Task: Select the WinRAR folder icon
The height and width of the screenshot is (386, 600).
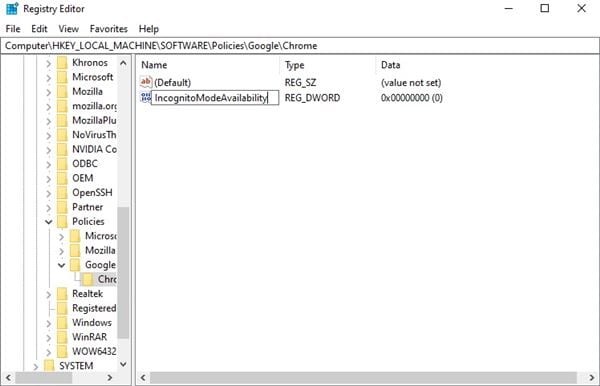Action: pyautogui.click(x=62, y=337)
